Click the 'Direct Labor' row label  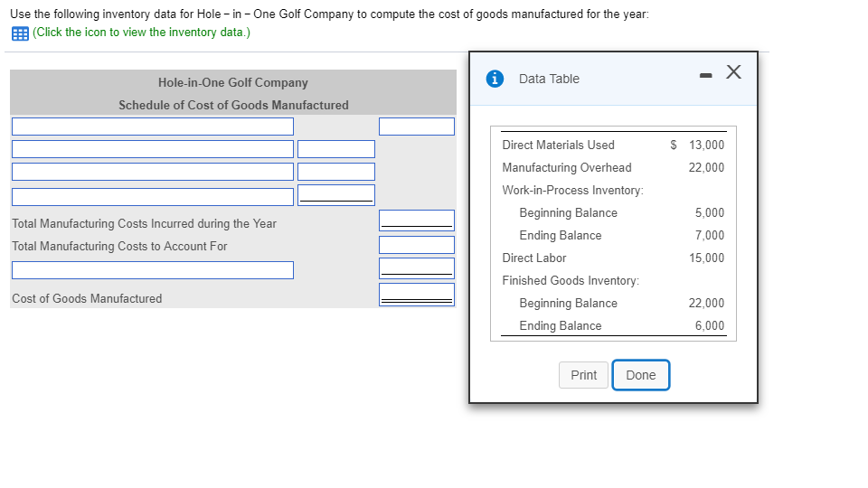click(x=533, y=258)
